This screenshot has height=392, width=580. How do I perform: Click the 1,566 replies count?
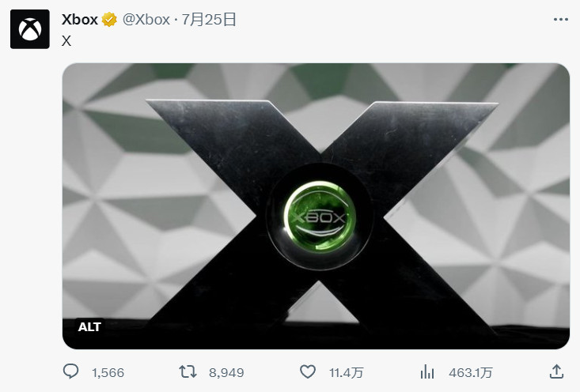click(x=108, y=372)
